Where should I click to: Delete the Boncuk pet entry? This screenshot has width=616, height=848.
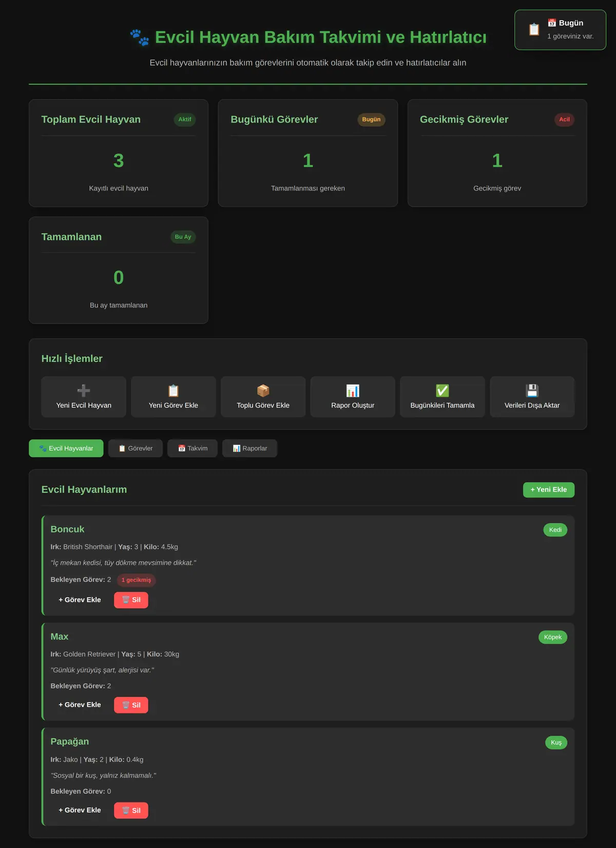point(131,600)
